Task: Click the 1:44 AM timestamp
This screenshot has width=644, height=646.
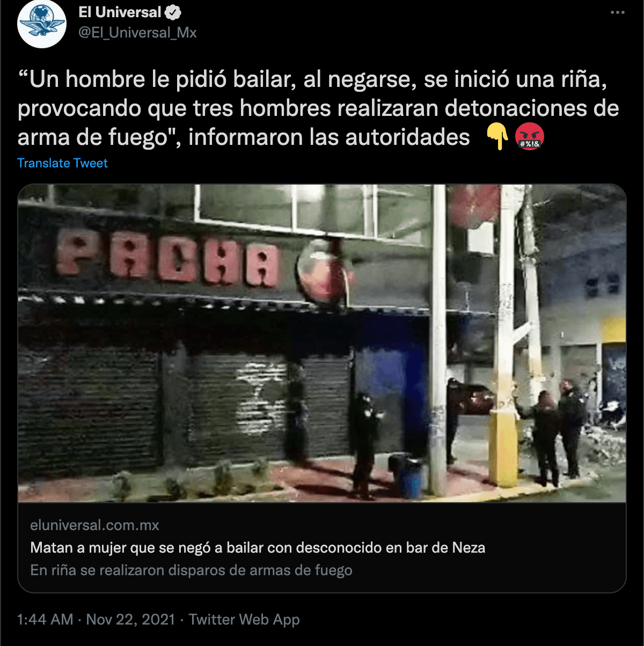Action: pyautogui.click(x=45, y=620)
